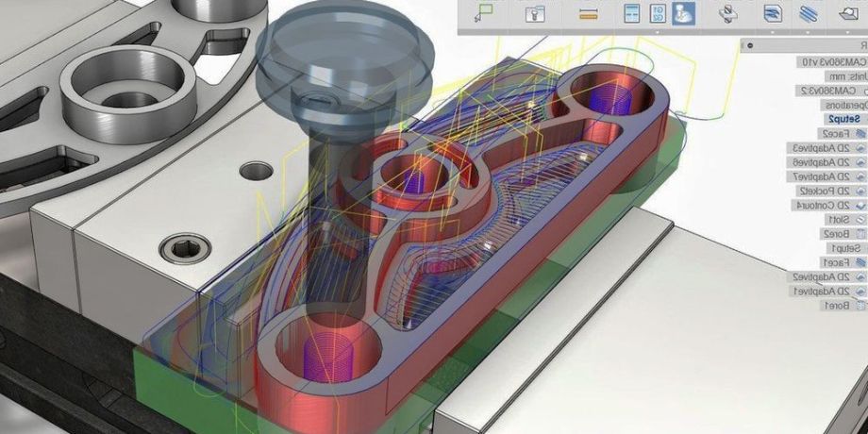Viewport: 868px width, 434px height.
Task: Expand dropdown arrow below Actions icon group
Action: tap(658, 31)
